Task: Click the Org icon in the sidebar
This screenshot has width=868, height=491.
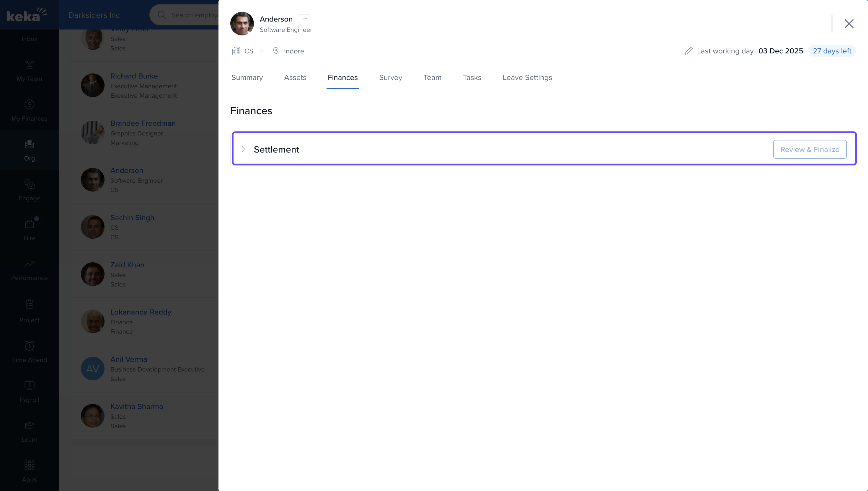Action: tap(29, 145)
